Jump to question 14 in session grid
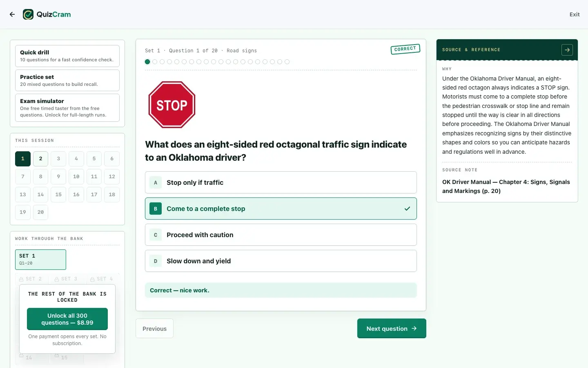This screenshot has width=588, height=368. [40, 195]
